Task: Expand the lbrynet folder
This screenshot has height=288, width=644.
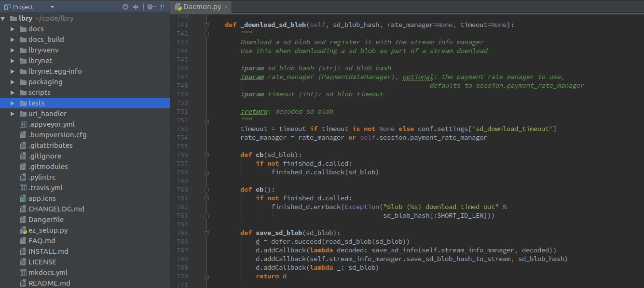Action: coord(13,61)
